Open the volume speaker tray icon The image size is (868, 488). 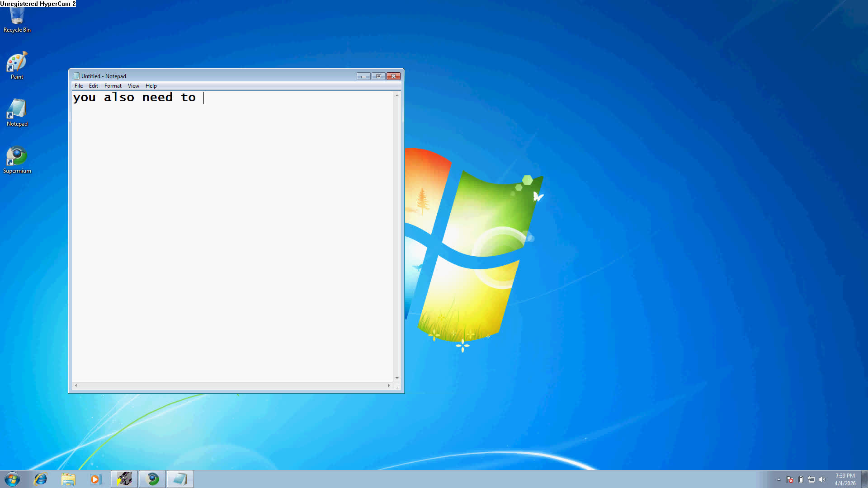(822, 479)
